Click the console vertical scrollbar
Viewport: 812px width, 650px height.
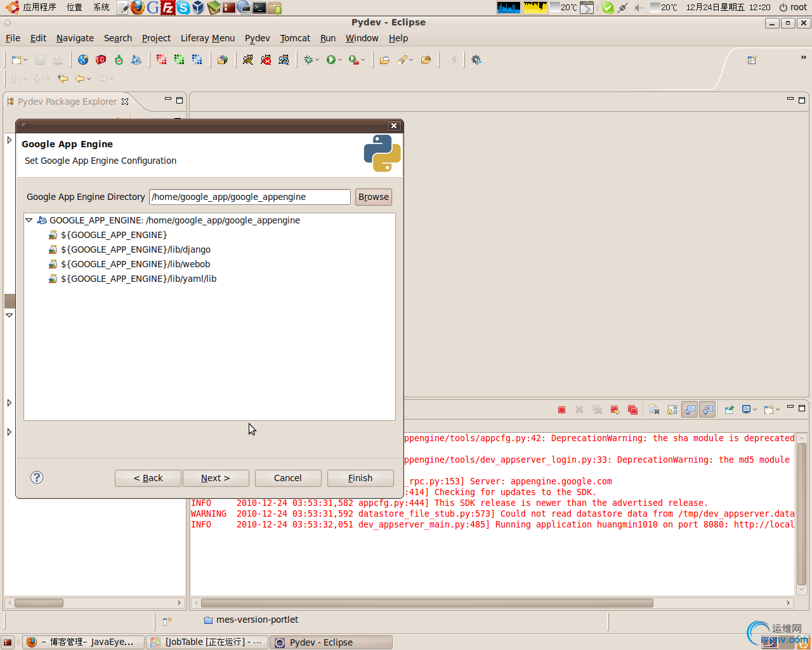pyautogui.click(x=802, y=514)
